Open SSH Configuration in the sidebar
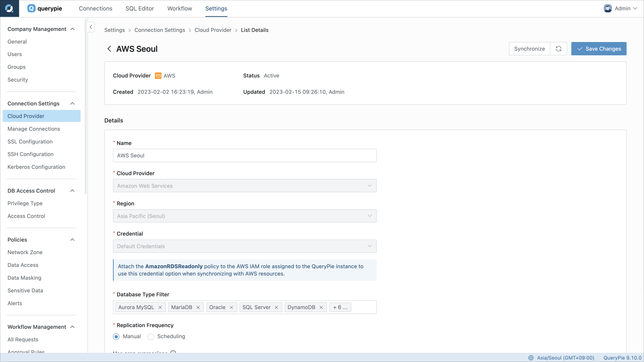Image resolution: width=644 pixels, height=362 pixels. coord(31,154)
